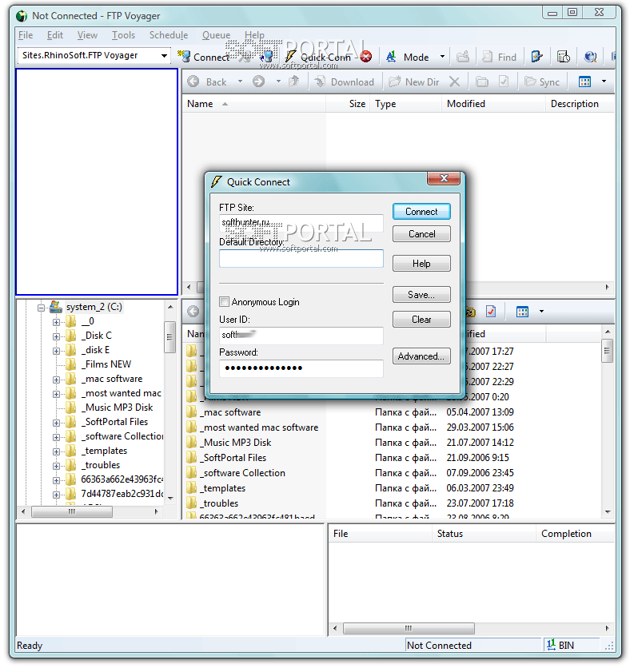Open the Mode dropdown arrow
The image size is (630, 672).
point(443,57)
